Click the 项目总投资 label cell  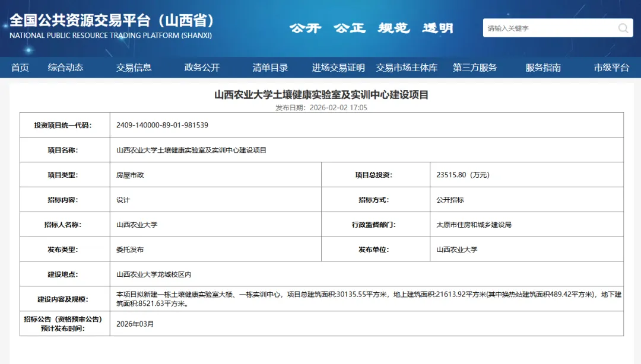[376, 175]
